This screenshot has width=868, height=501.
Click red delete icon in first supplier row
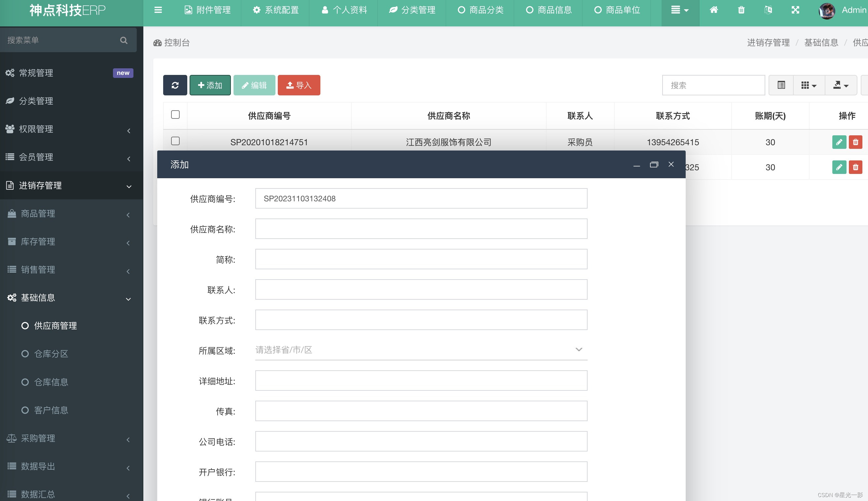pos(855,142)
